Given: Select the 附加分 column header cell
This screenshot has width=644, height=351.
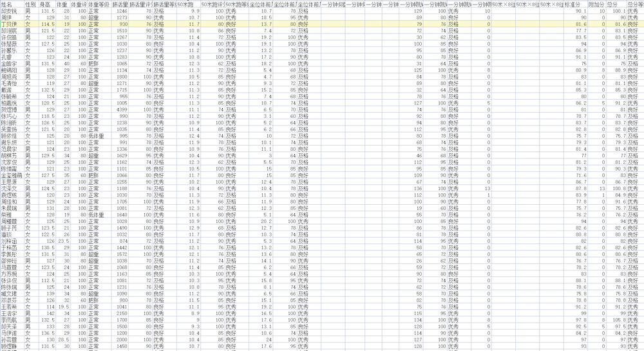Looking at the screenshot, I should point(596,5).
